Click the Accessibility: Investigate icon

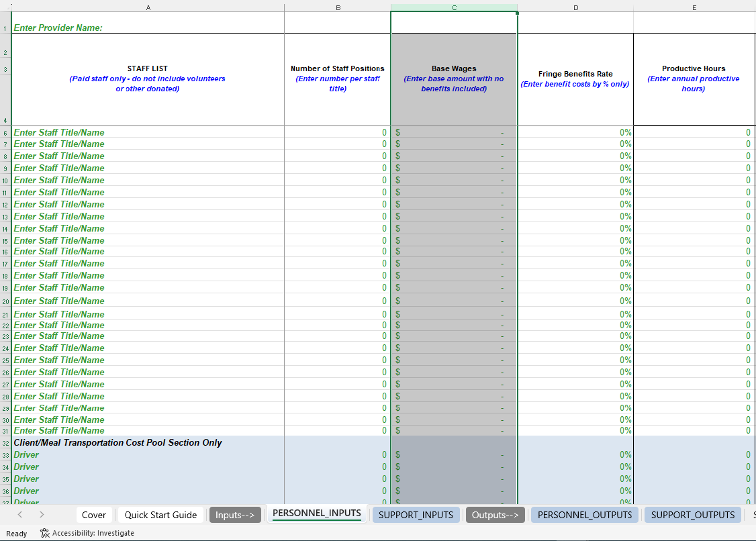tap(44, 532)
